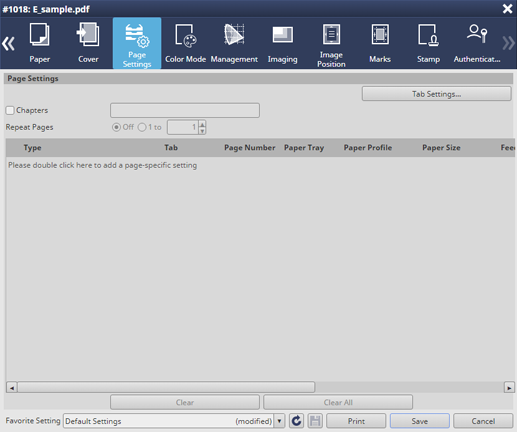This screenshot has height=432, width=517.
Task: Click the Paper Tray column header
Action: coord(304,148)
